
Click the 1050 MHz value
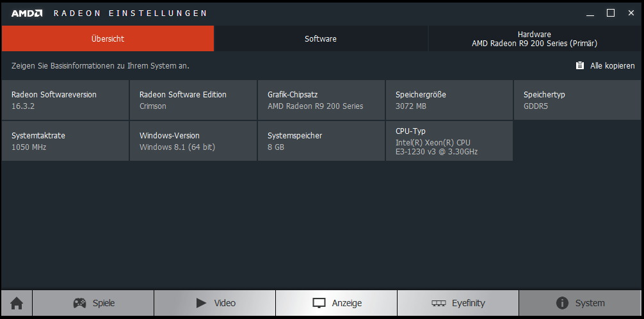coord(29,147)
